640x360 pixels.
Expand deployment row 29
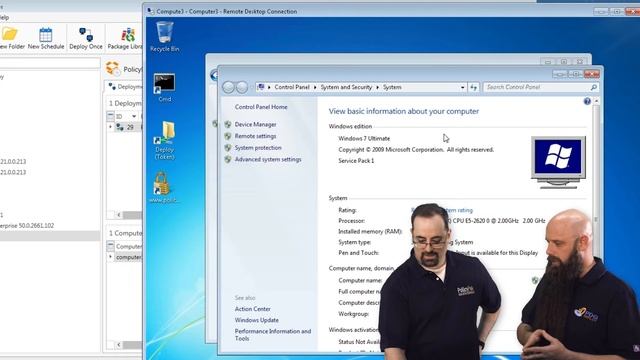pos(110,127)
